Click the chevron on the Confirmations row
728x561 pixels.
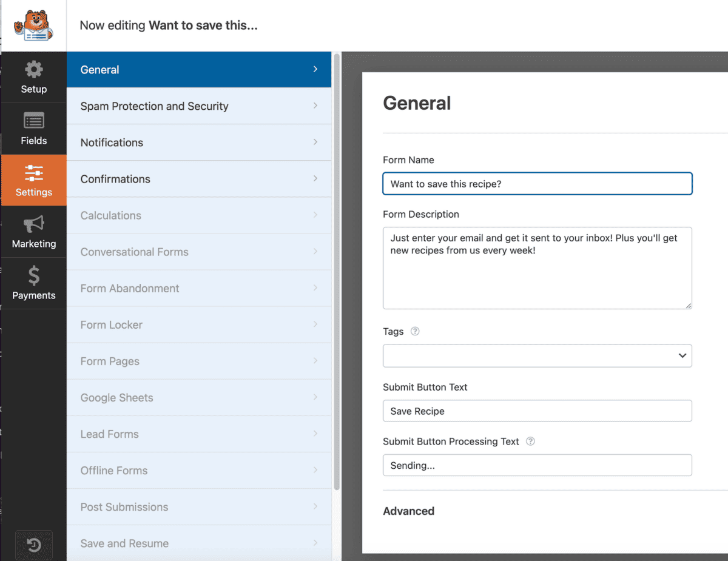coord(315,178)
